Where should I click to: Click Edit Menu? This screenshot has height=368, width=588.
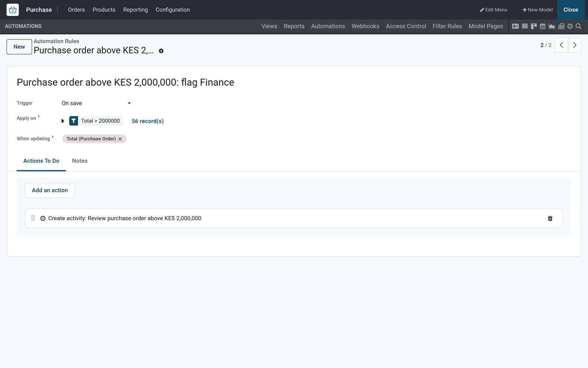click(494, 10)
